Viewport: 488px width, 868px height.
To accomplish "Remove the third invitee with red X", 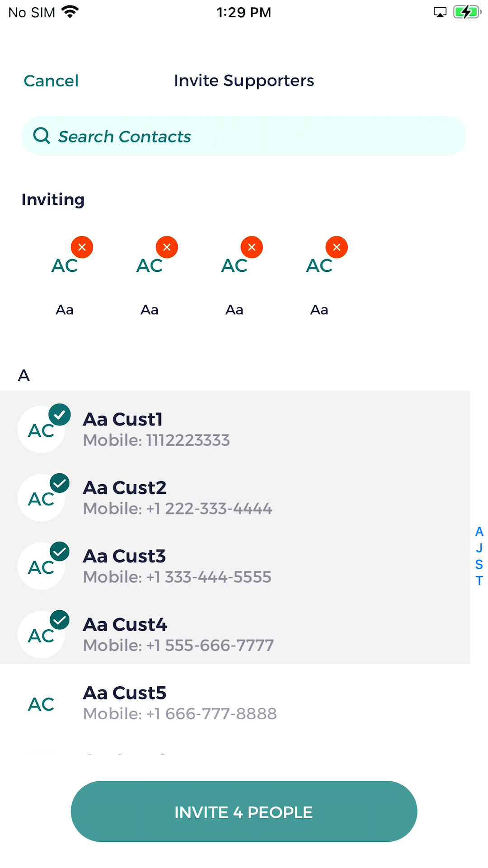I will [252, 247].
